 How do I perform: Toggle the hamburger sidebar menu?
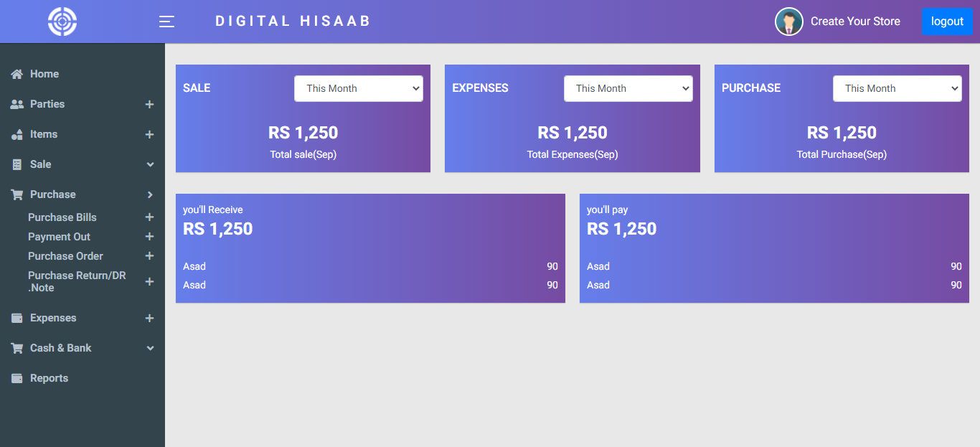pos(166,22)
